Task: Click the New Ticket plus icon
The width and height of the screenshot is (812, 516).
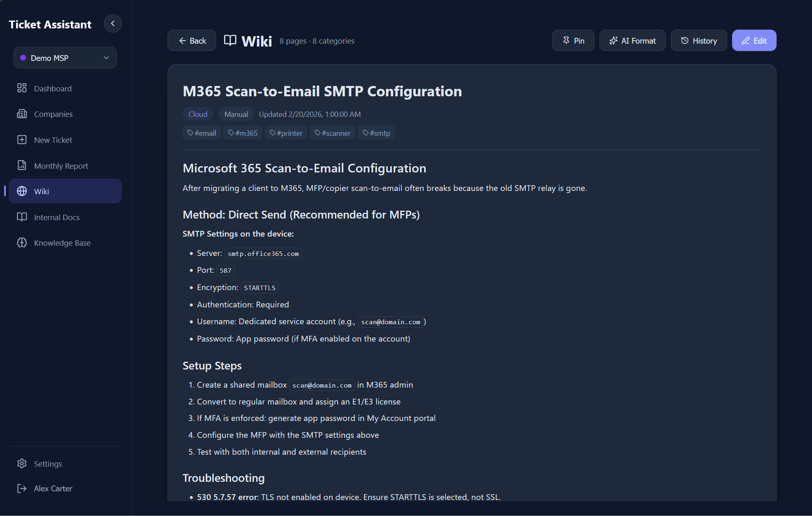Action: pyautogui.click(x=22, y=140)
